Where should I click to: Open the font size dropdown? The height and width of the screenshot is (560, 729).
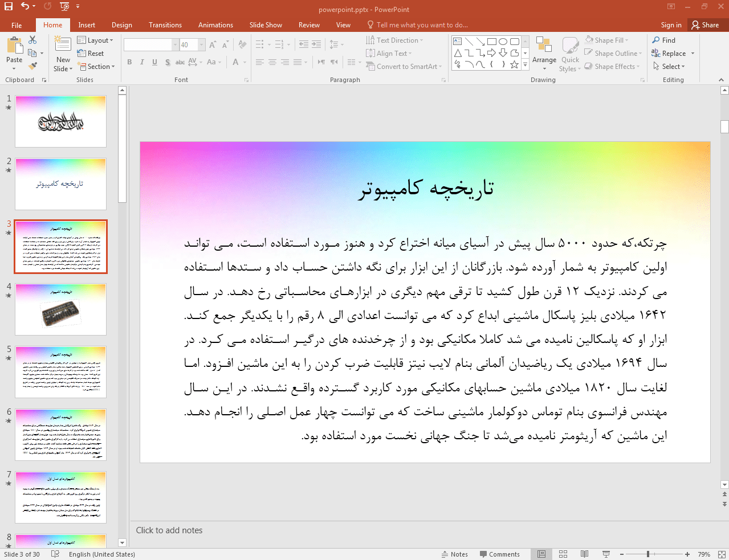coord(201,45)
